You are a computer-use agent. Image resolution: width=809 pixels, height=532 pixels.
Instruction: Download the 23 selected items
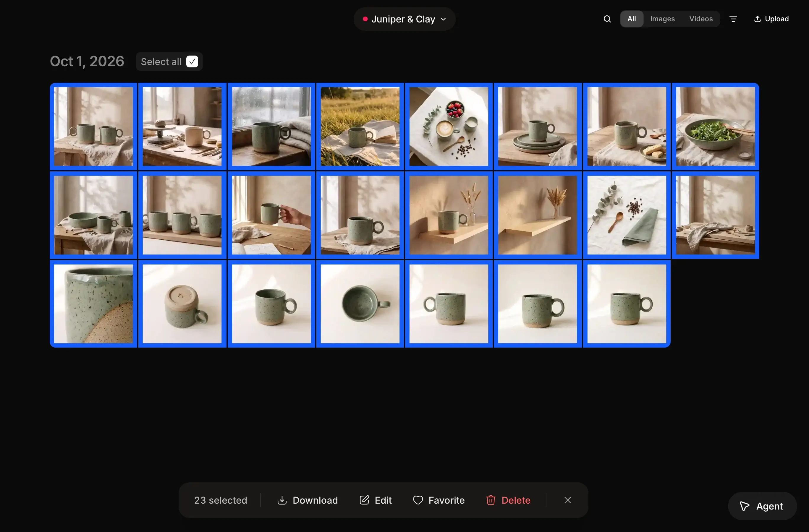(308, 500)
